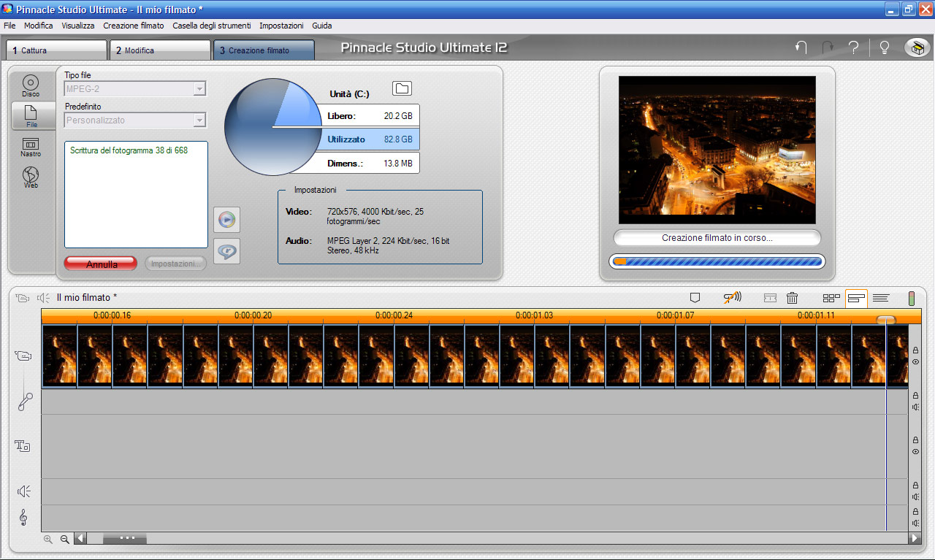Click the green audio level meter indicator
Viewport: 935px width, 560px height.
pos(912,298)
